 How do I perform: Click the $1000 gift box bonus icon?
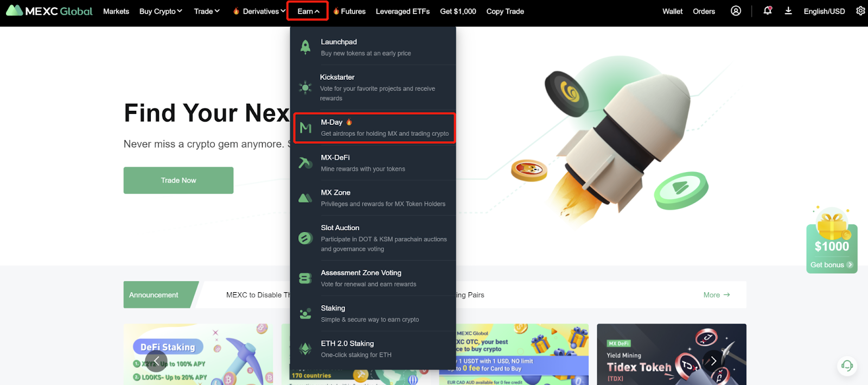832,224
